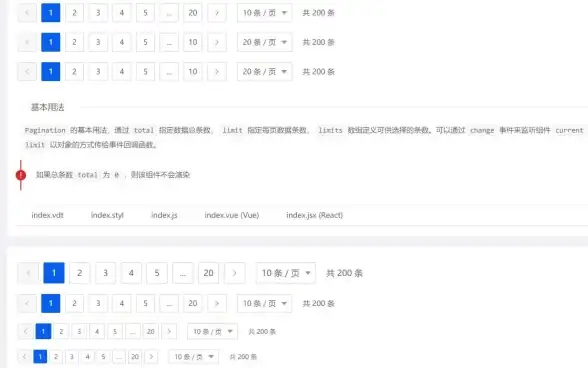
Task: Click the ellipsis in the topmost pagination row
Action: 169,13
